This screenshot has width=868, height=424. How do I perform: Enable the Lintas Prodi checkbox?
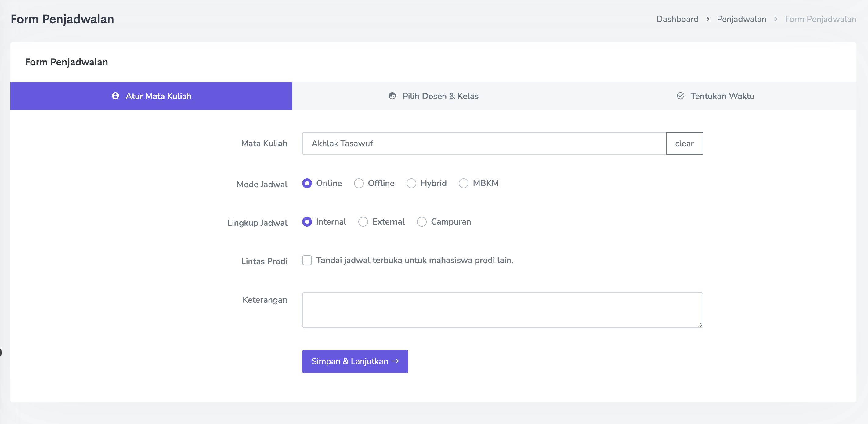[x=307, y=260]
